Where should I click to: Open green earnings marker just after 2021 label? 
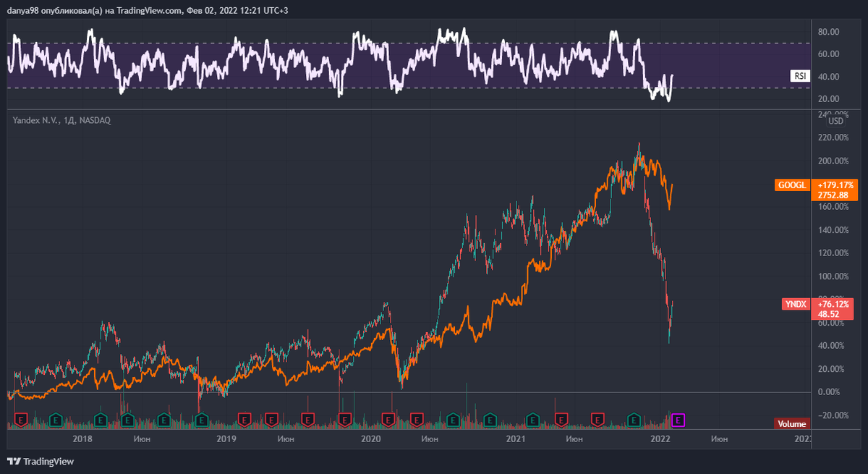(532, 420)
